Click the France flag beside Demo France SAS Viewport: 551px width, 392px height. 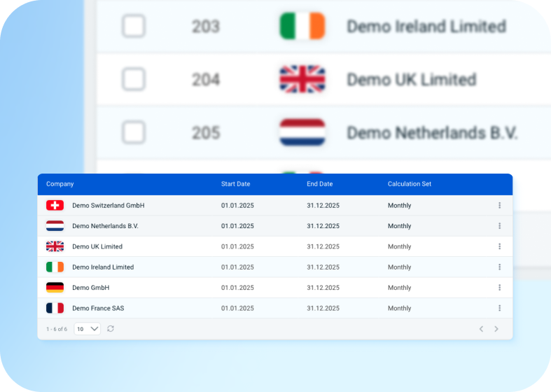click(55, 308)
